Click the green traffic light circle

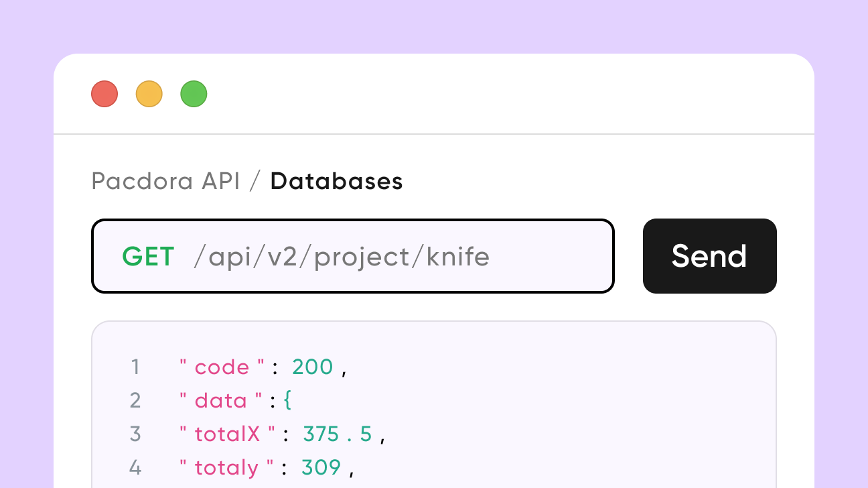[x=194, y=94]
